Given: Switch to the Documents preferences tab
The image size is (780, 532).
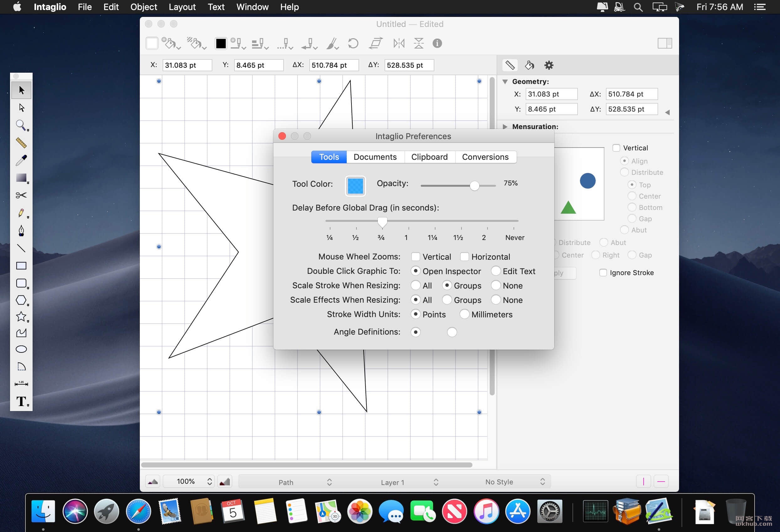Looking at the screenshot, I should 375,157.
